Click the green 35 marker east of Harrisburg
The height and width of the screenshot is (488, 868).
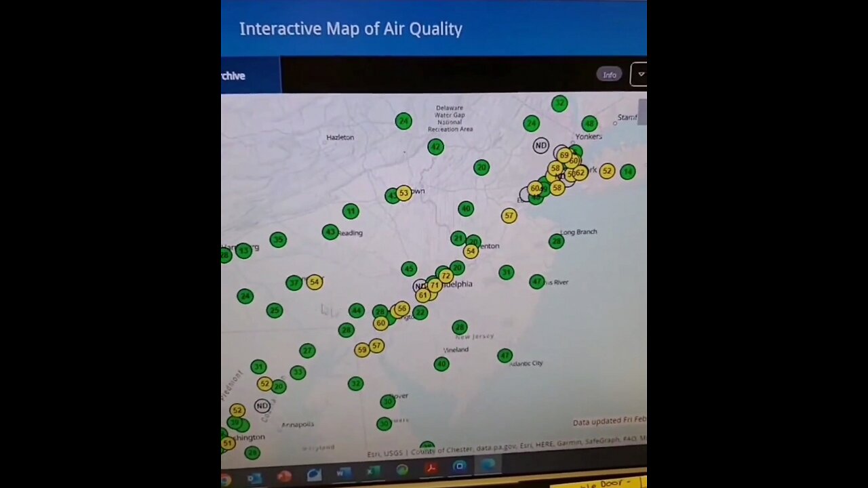(x=278, y=239)
